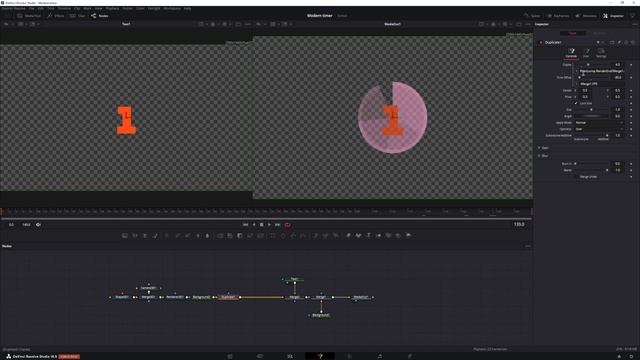Open the Spline editor panel
The image size is (640, 360).
pyautogui.click(x=532, y=16)
